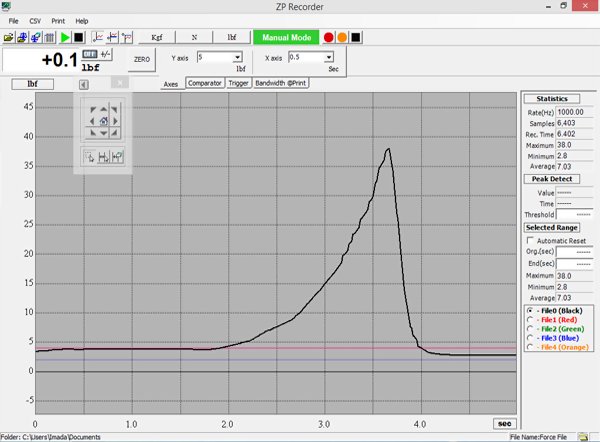
Task: Click the +/- polarity button
Action: [106, 54]
